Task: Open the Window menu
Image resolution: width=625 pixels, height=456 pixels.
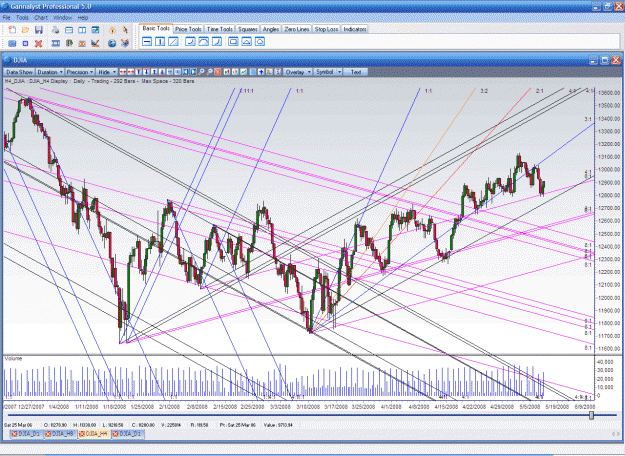Action: [62, 18]
